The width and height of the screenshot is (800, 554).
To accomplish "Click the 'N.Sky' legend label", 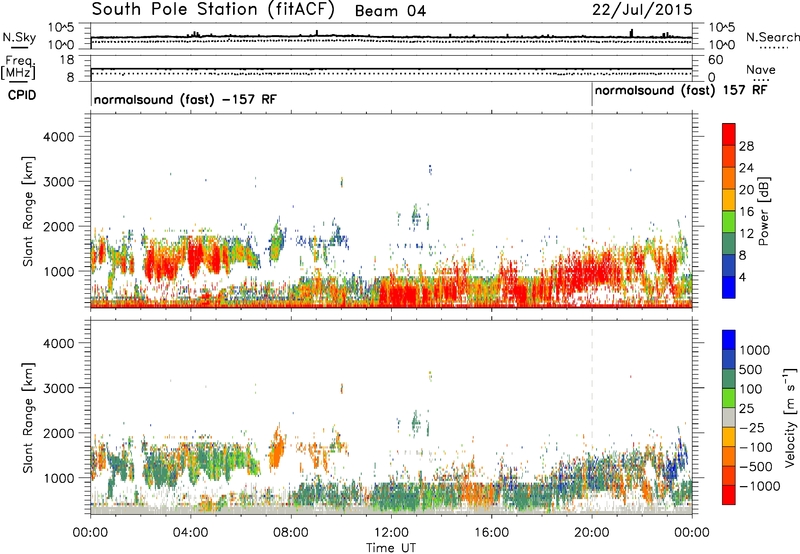I will coord(19,37).
